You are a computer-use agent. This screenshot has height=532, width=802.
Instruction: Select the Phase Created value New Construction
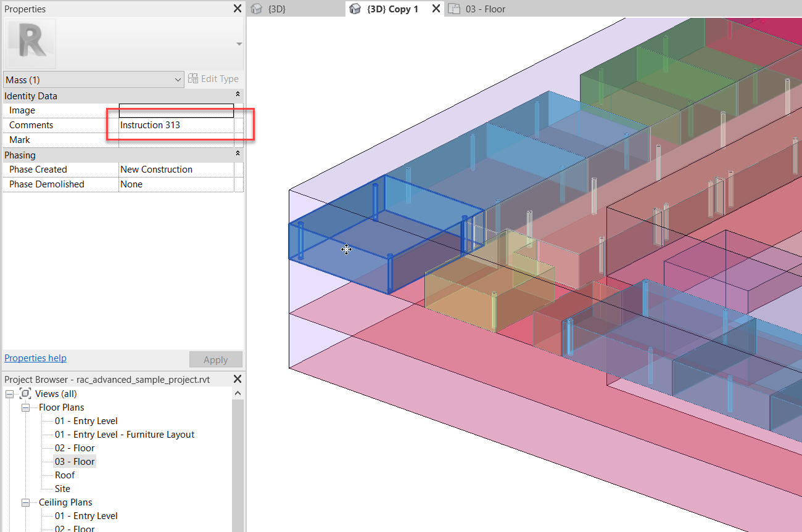pyautogui.click(x=176, y=170)
